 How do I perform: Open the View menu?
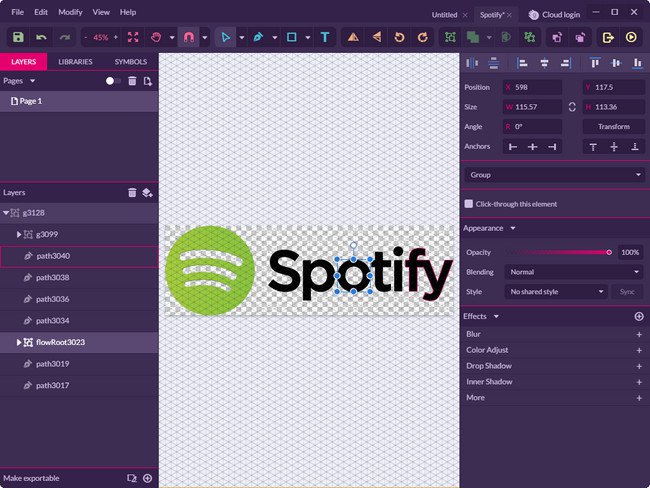pyautogui.click(x=101, y=12)
